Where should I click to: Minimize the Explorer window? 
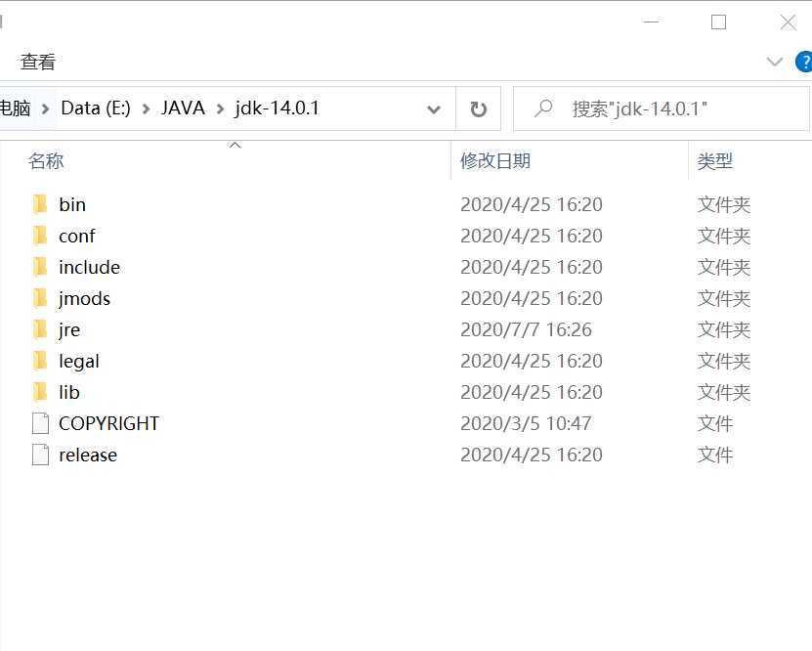pyautogui.click(x=651, y=22)
